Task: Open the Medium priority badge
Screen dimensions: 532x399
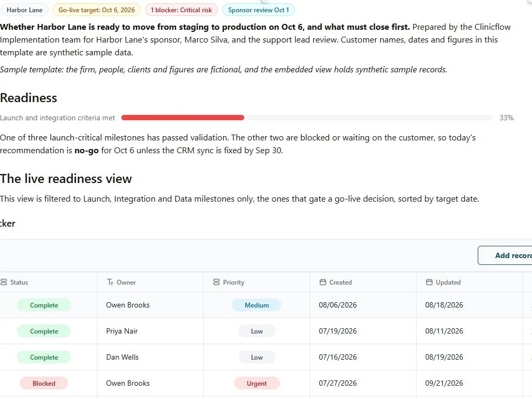Action: (x=256, y=305)
